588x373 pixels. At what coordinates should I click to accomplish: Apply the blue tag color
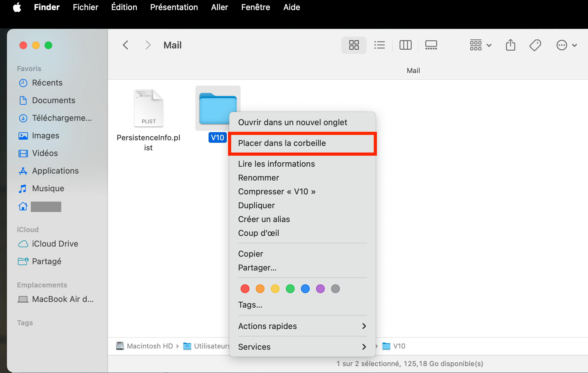click(305, 289)
